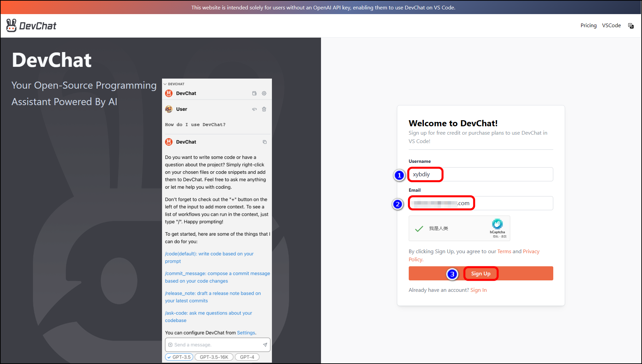This screenshot has height=364, width=642.
Task: Click the /code(default) command link
Action: click(x=209, y=258)
